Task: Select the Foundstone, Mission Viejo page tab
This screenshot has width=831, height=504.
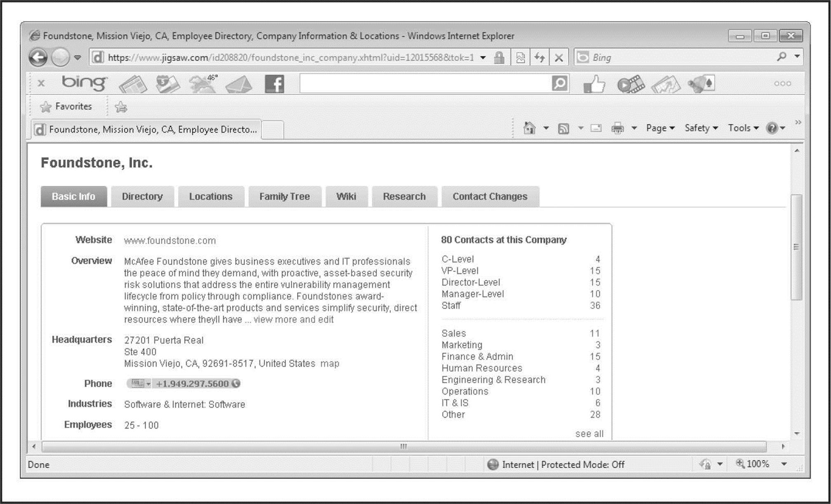Action: pos(146,129)
